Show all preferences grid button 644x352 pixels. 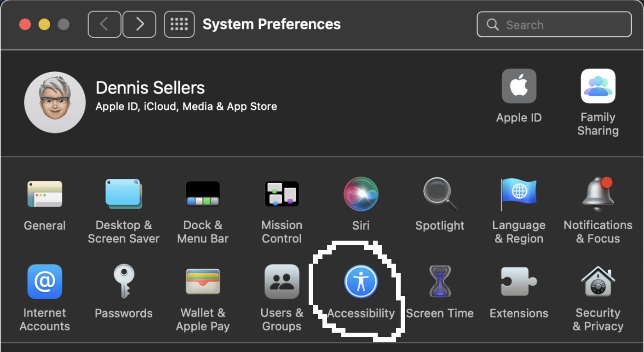(179, 24)
